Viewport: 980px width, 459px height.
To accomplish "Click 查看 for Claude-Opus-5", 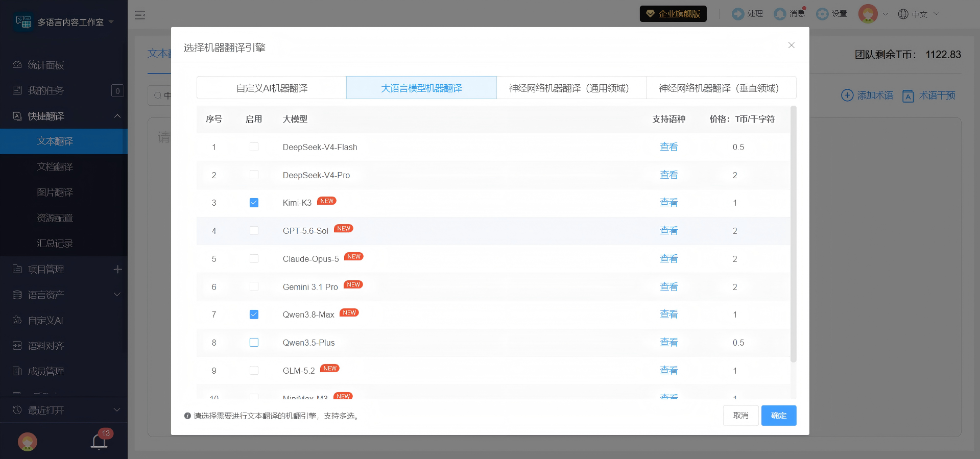I will pyautogui.click(x=669, y=259).
